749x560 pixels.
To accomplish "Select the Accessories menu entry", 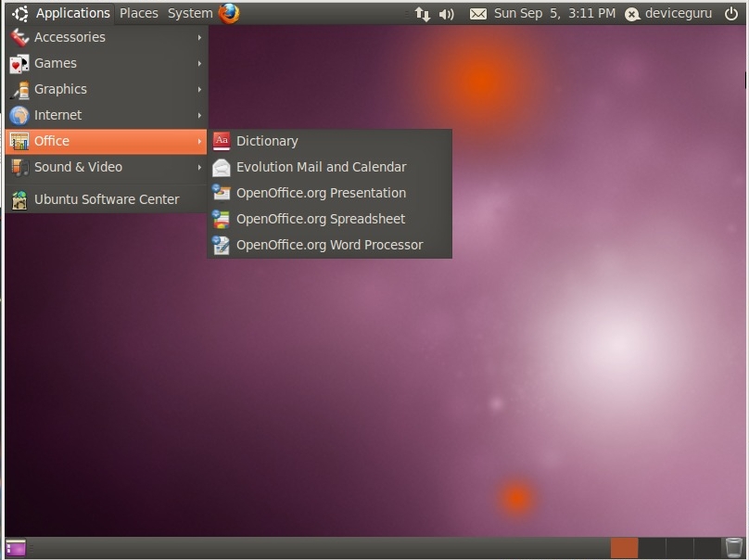I will 106,37.
